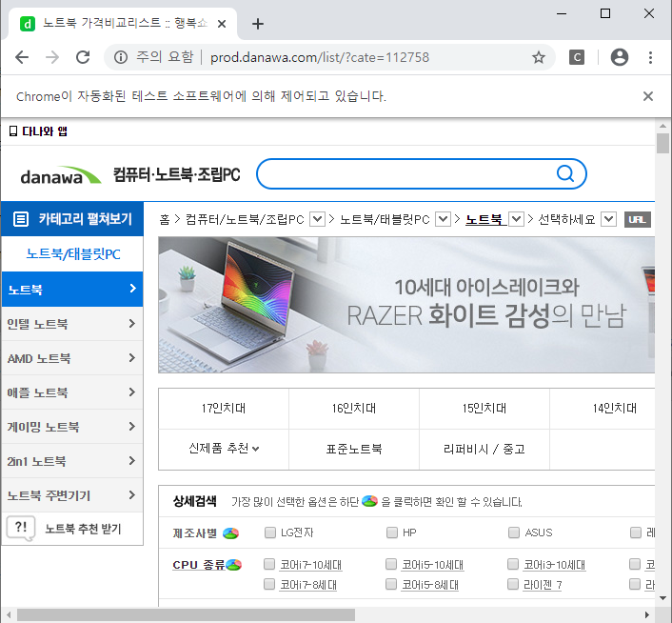Tick the 코어i5-10세대 checkbox
The image size is (672, 623).
391,564
